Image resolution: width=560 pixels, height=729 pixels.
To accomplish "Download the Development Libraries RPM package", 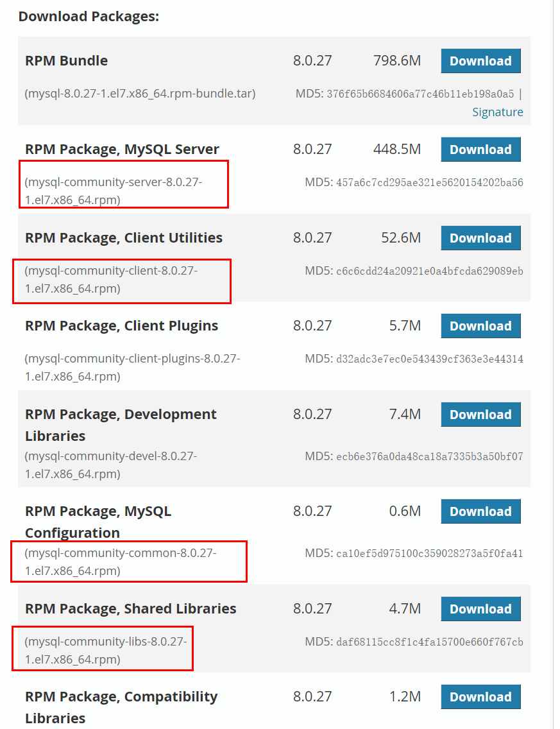I will [x=480, y=415].
